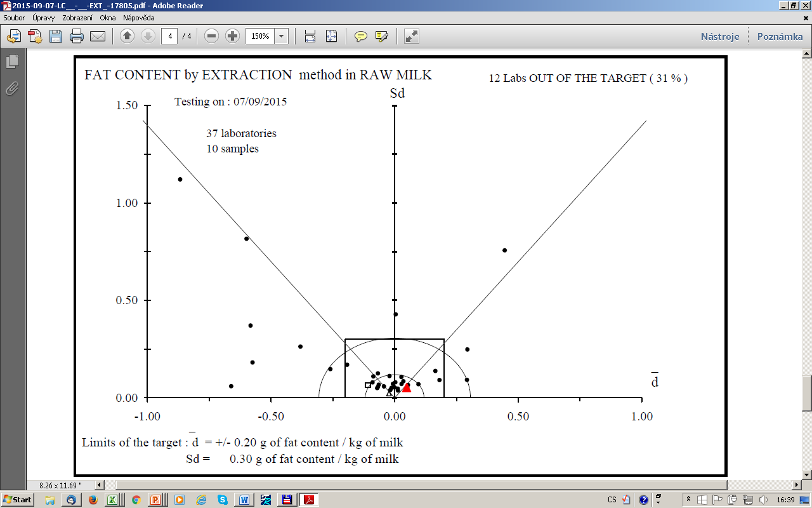The width and height of the screenshot is (812, 508).
Task: Select the fit width scrolling mode icon
Action: click(x=310, y=36)
